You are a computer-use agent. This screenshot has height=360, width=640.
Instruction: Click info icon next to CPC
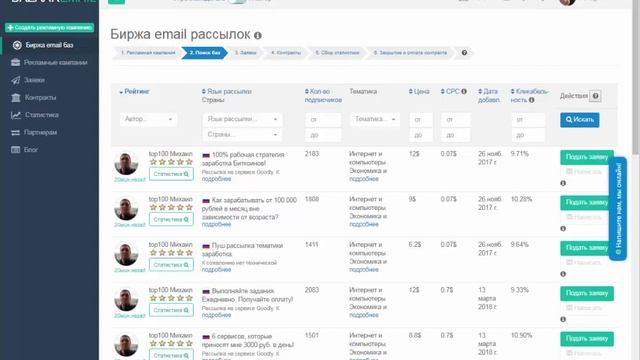tap(464, 91)
